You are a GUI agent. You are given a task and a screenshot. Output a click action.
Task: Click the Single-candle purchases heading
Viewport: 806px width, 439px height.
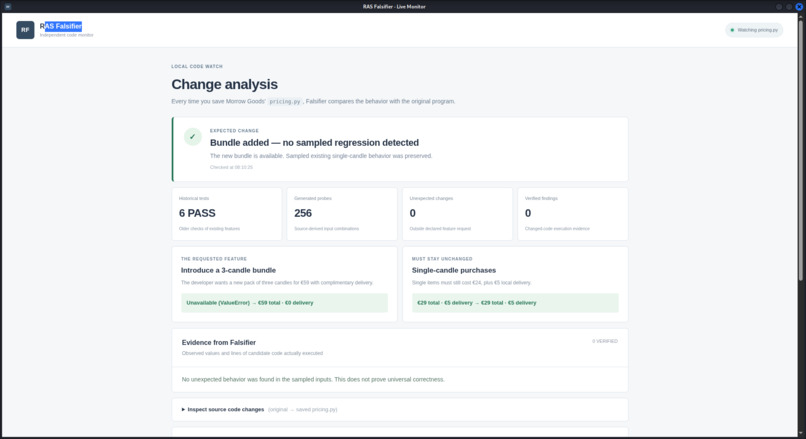click(x=454, y=270)
